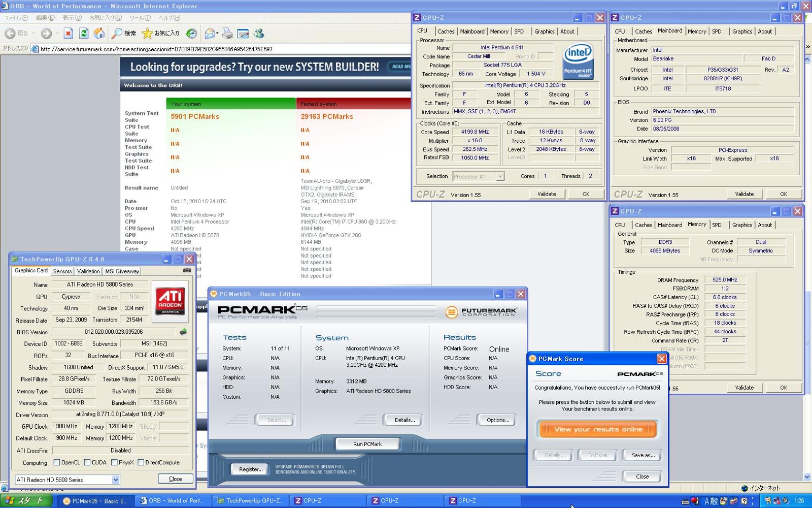
Task: Open Caches tab in the CPU window
Action: click(x=446, y=31)
